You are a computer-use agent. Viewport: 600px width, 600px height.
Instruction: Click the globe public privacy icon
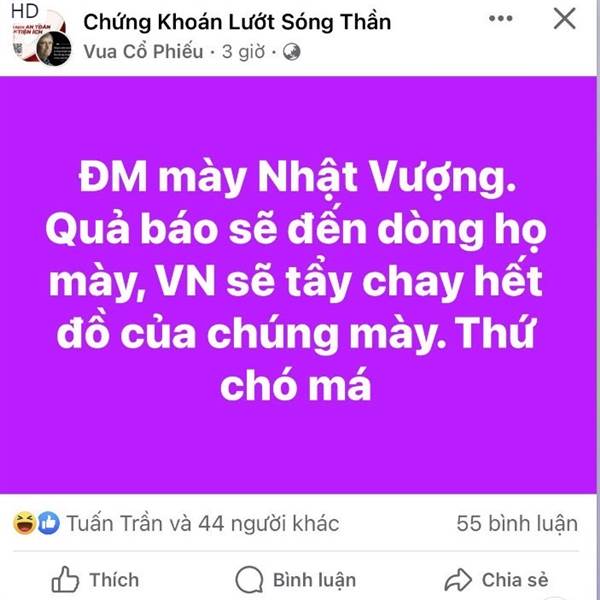tap(292, 52)
